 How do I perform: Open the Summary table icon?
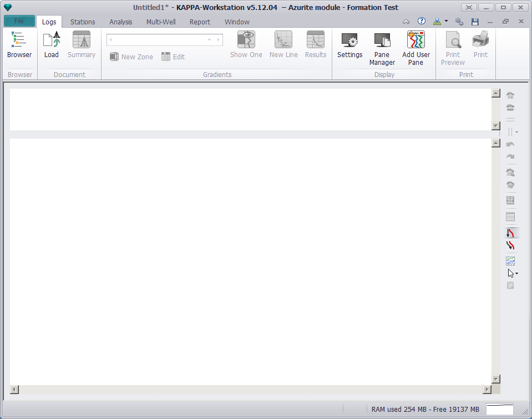(82, 45)
